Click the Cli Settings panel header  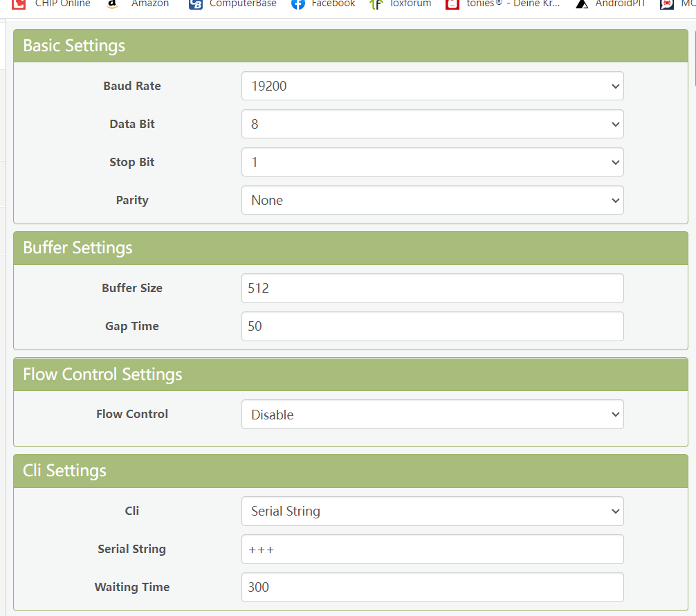click(351, 471)
